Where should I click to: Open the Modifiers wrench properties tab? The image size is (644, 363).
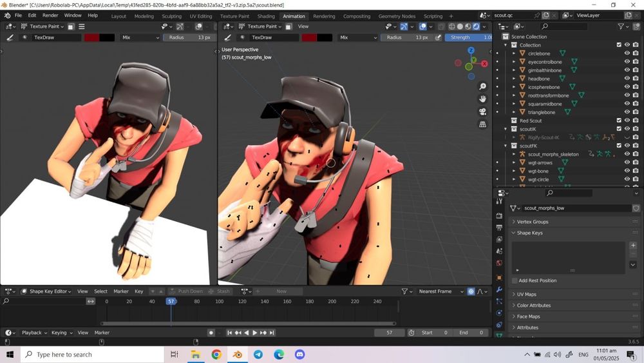[499, 289]
